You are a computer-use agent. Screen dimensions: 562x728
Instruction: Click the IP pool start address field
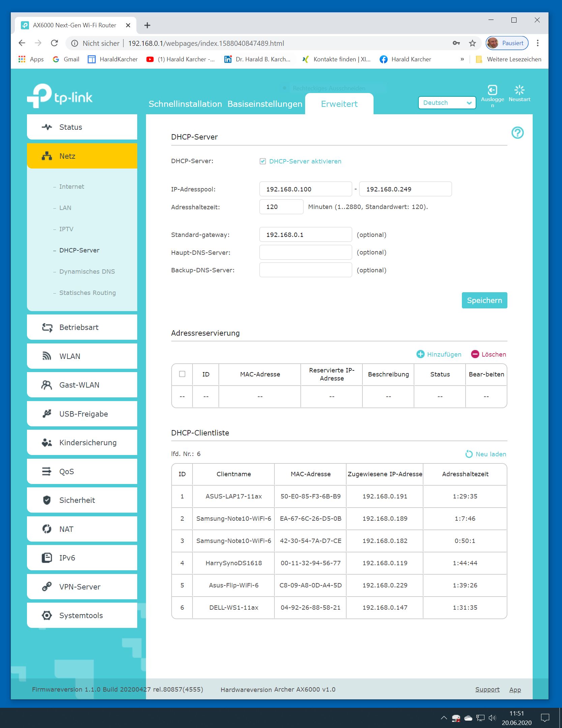305,189
